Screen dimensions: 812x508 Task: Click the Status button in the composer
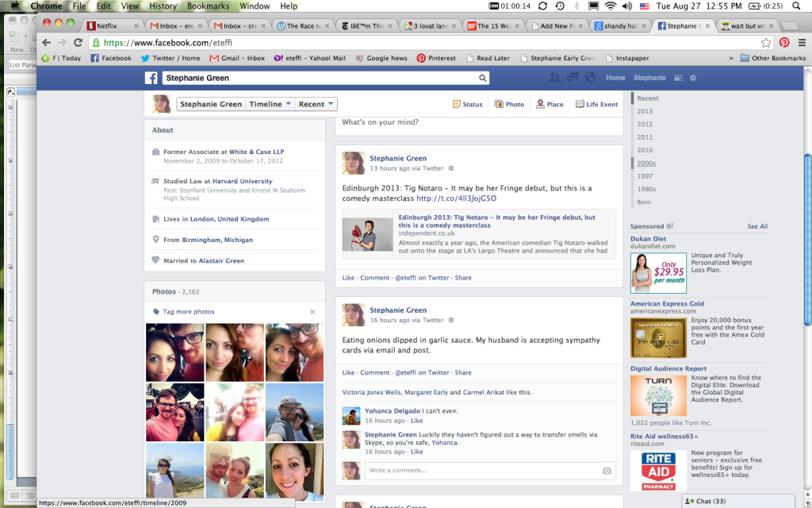467,104
